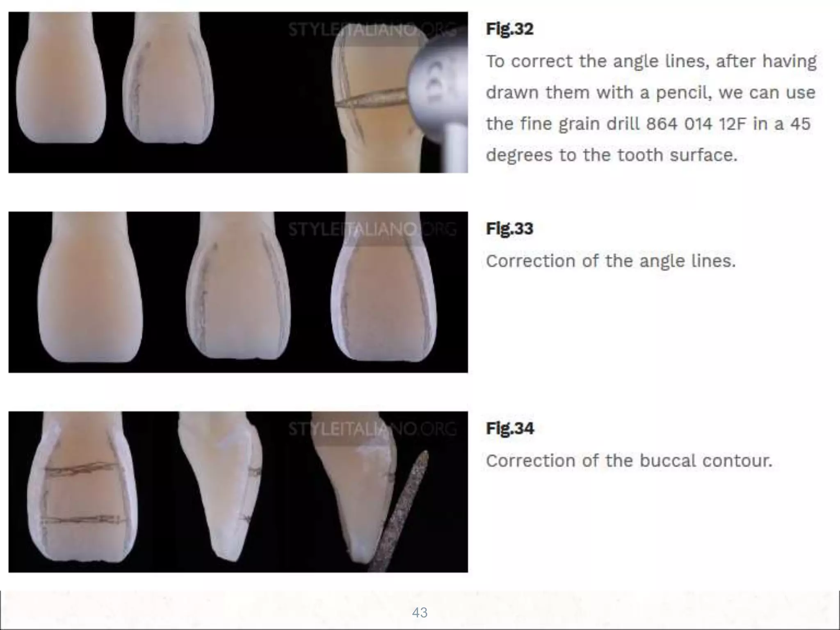Click the STYLEITALIANO.ORG watermark in Fig.33
840x630 pixels.
372,229
